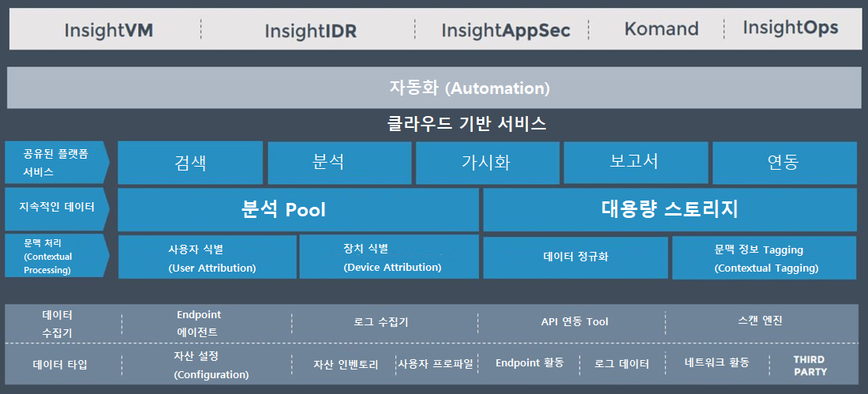The height and width of the screenshot is (394, 868).
Task: Click the 대용량 스토리지 block
Action: point(670,209)
